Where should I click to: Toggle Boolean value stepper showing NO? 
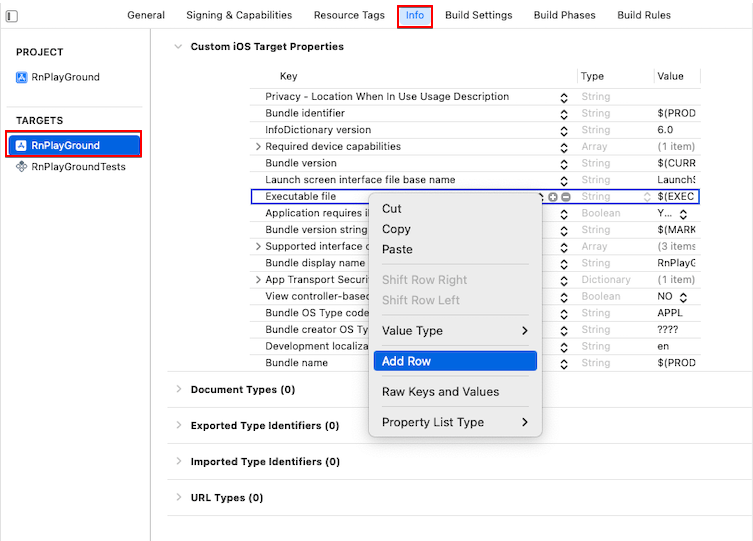point(683,297)
